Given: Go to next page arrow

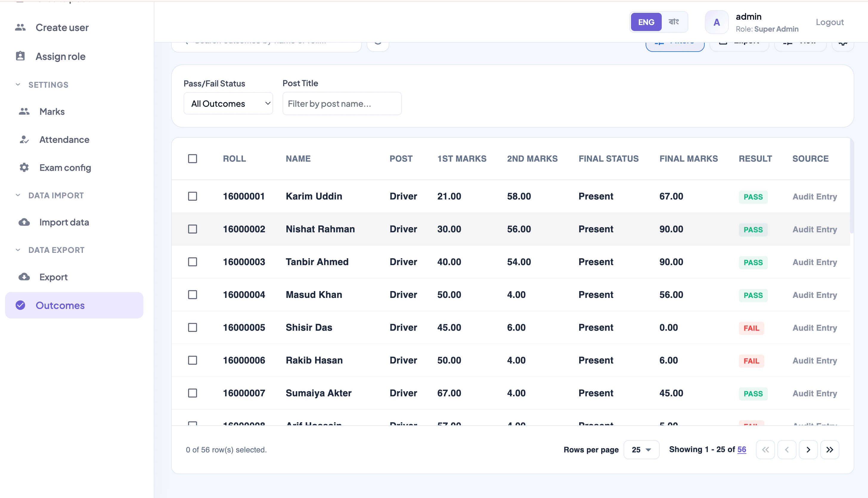Looking at the screenshot, I should [x=808, y=449].
